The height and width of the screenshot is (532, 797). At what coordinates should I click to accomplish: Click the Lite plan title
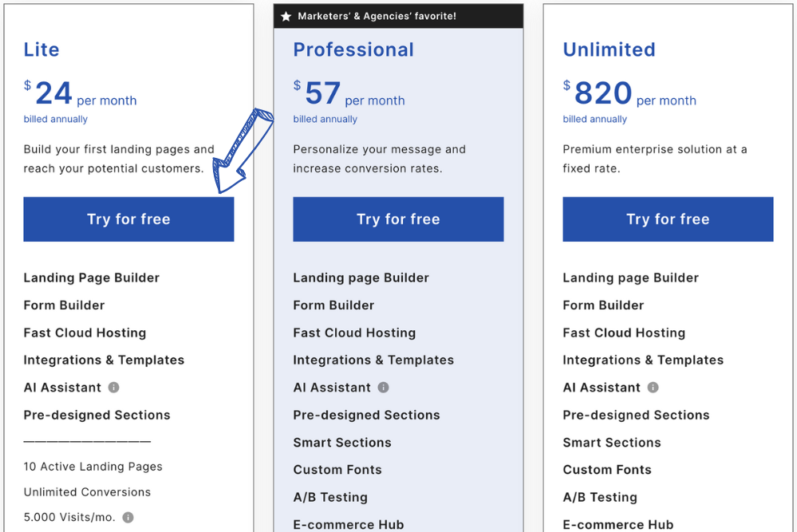point(41,49)
